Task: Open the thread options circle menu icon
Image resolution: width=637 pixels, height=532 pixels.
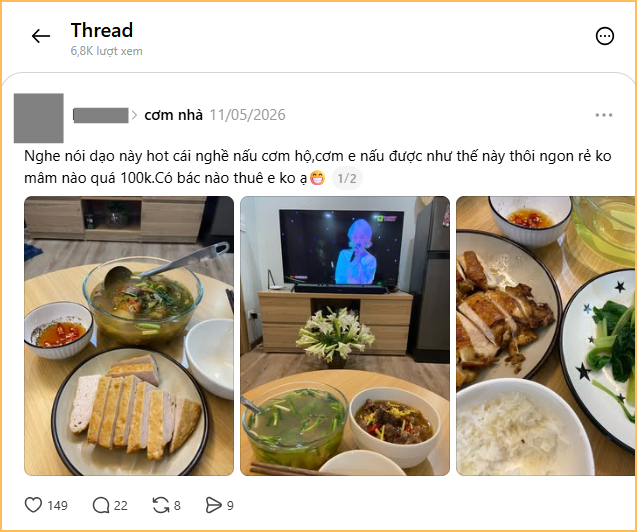Action: [x=604, y=36]
